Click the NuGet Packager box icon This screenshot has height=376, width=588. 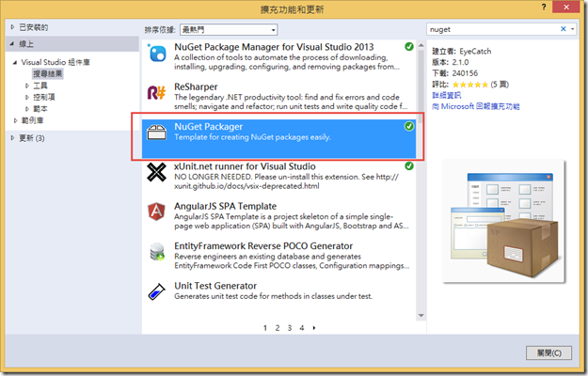(x=156, y=132)
